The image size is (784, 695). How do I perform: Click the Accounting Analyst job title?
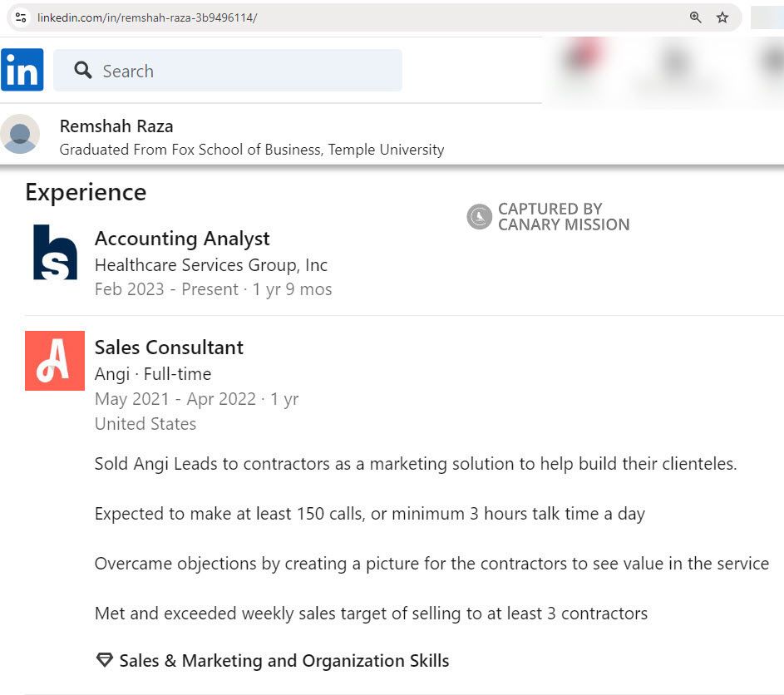click(x=182, y=239)
